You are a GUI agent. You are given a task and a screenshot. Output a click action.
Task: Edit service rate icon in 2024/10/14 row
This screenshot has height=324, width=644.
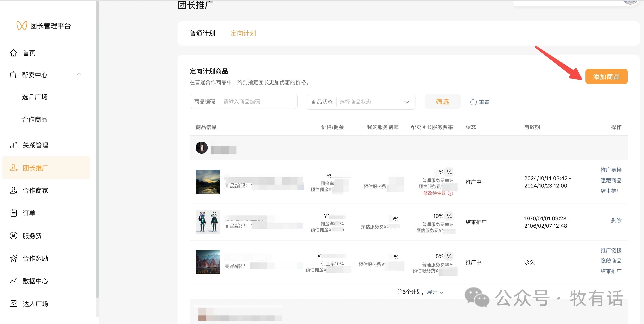point(449,172)
